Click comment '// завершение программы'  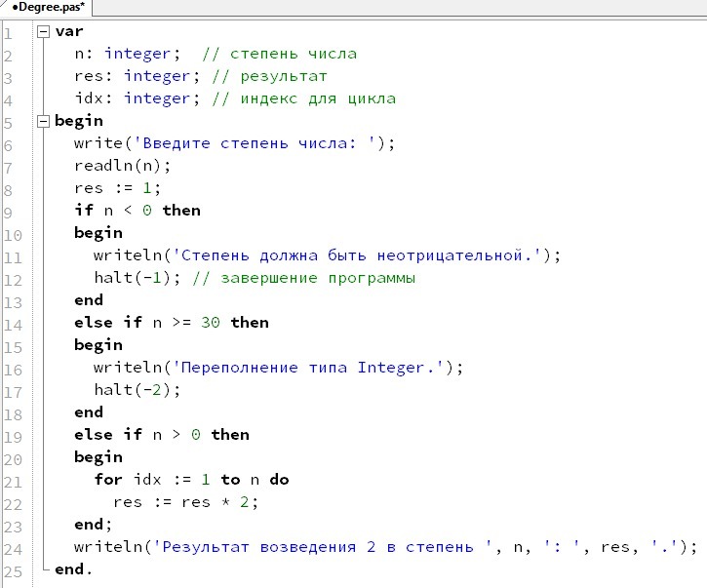point(304,278)
